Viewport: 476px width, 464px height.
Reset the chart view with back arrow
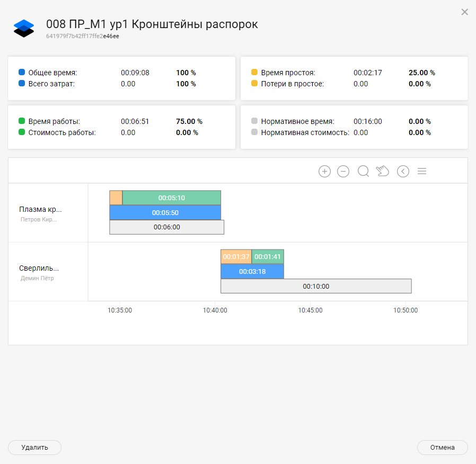tap(403, 171)
